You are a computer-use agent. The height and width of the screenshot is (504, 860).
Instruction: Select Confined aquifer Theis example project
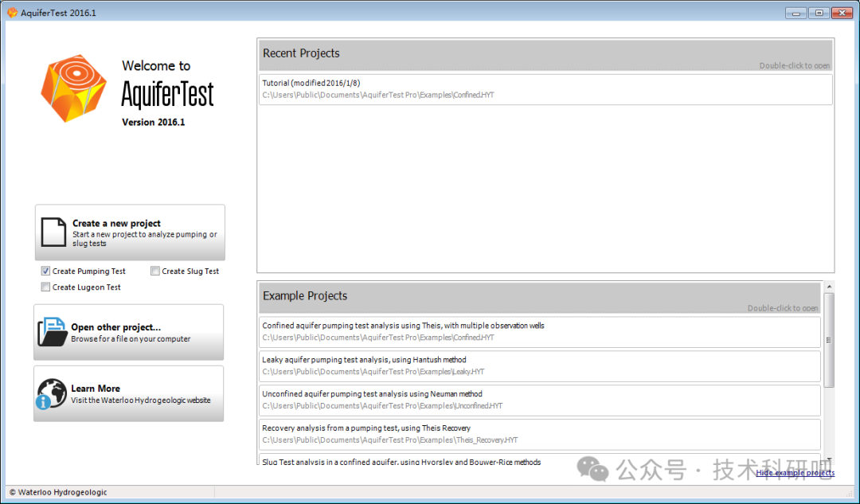coord(540,332)
